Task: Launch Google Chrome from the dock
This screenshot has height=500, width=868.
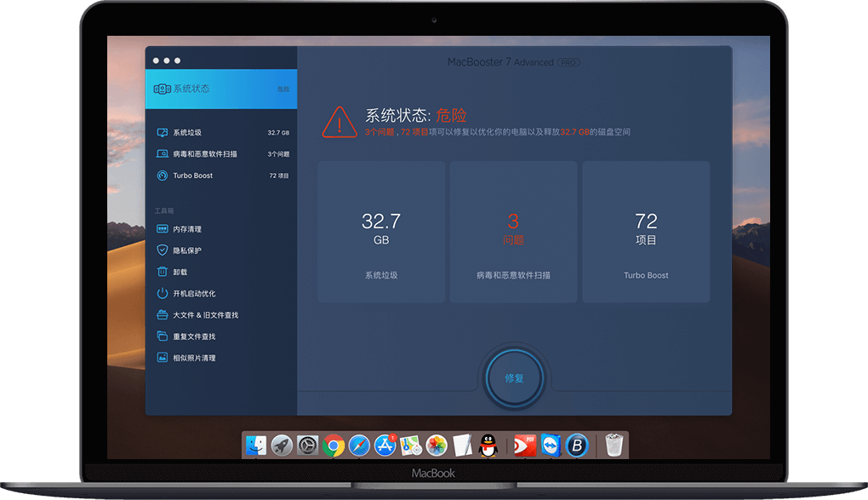Action: [x=334, y=445]
